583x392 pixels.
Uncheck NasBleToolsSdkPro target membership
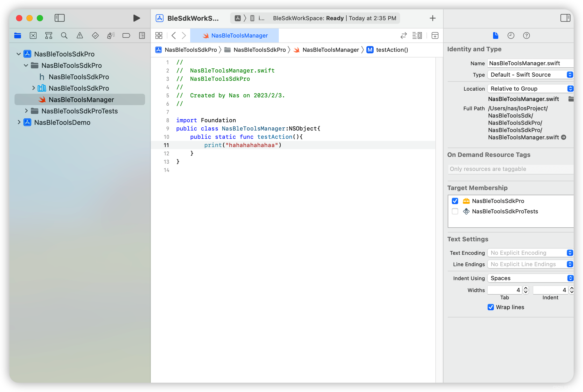click(x=455, y=201)
